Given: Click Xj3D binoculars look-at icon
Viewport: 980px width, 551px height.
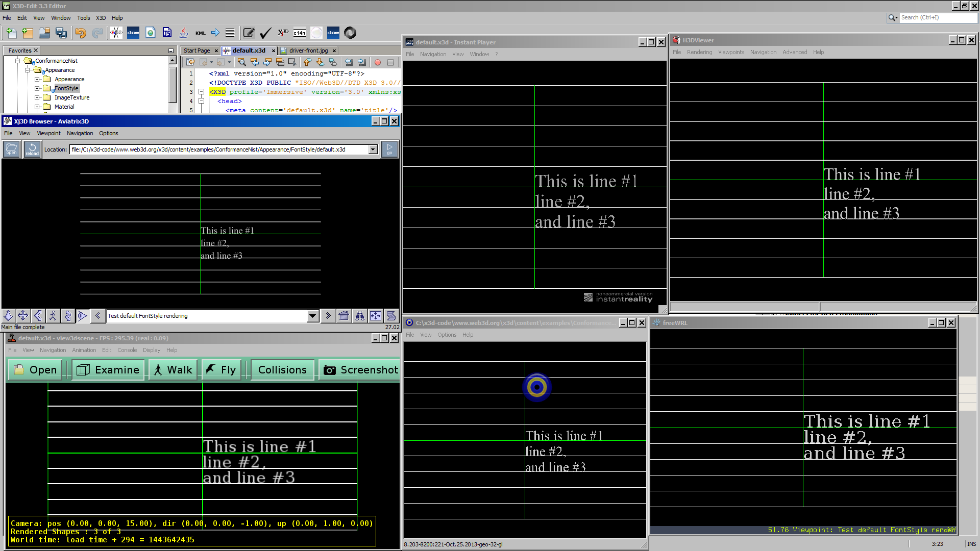Looking at the screenshot, I should tap(360, 316).
